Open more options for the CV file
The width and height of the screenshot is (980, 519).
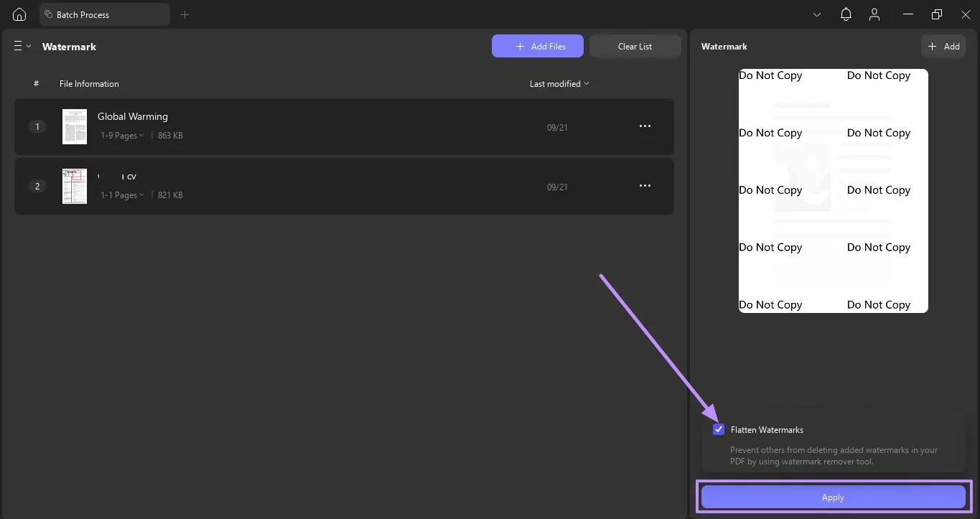tap(645, 186)
